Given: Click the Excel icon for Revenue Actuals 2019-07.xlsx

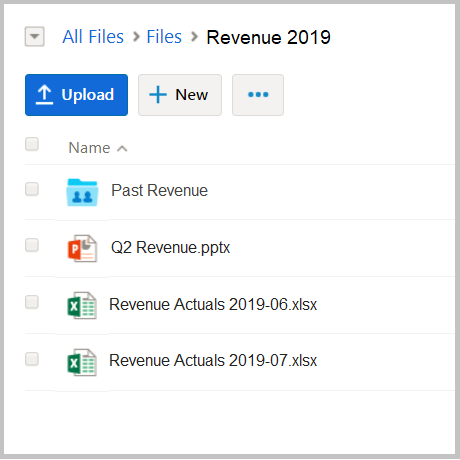Looking at the screenshot, I should tap(82, 362).
